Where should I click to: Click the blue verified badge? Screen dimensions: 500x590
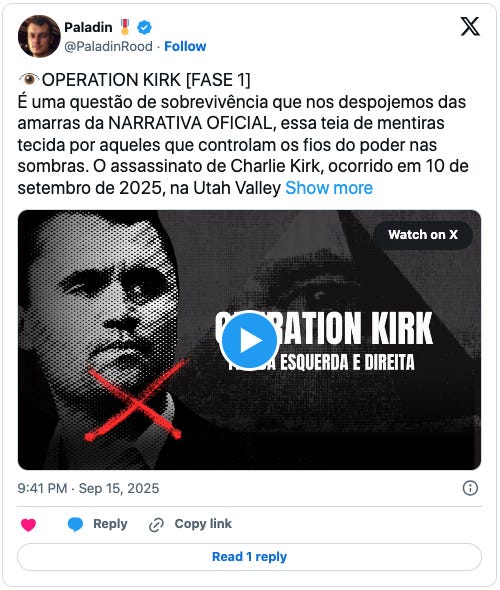(144, 27)
